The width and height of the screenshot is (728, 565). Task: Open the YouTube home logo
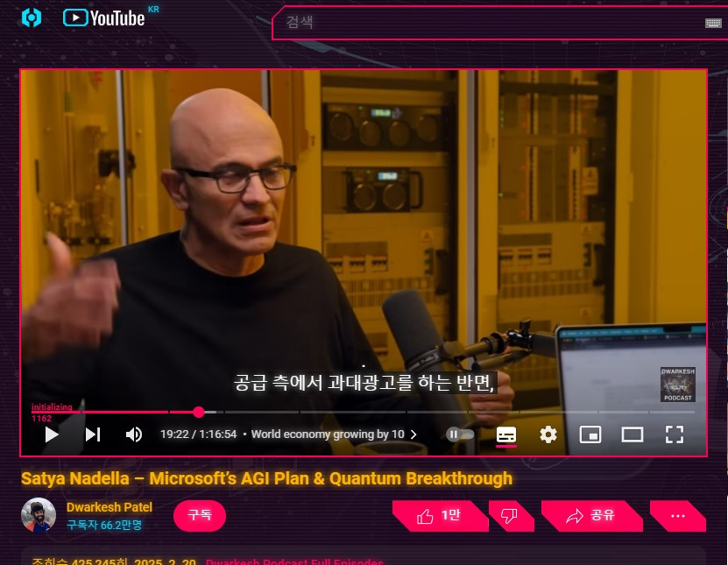click(x=104, y=18)
